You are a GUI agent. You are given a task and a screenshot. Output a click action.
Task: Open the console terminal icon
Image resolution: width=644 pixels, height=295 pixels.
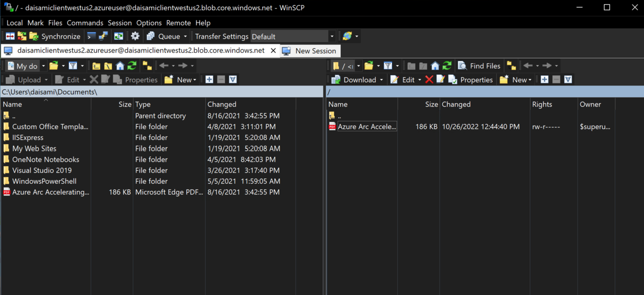pyautogui.click(x=92, y=37)
